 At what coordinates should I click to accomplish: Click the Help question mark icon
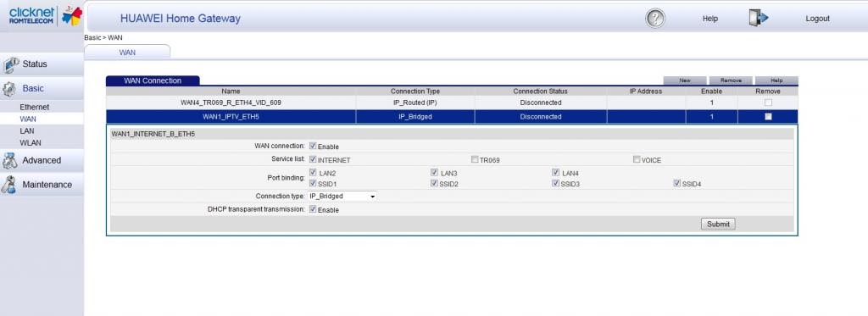click(x=655, y=19)
